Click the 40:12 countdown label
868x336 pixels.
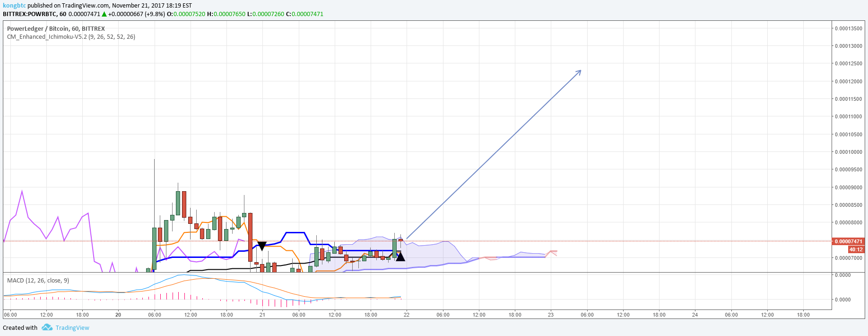856,249
